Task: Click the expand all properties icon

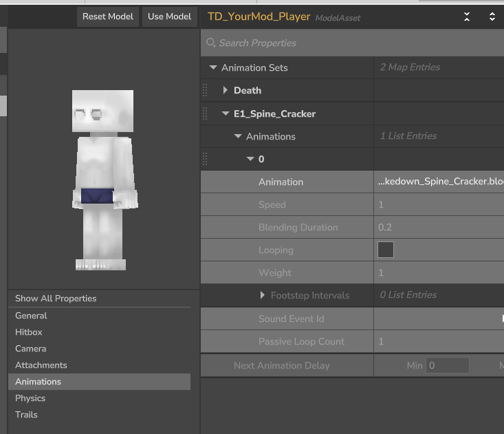Action: (x=492, y=17)
